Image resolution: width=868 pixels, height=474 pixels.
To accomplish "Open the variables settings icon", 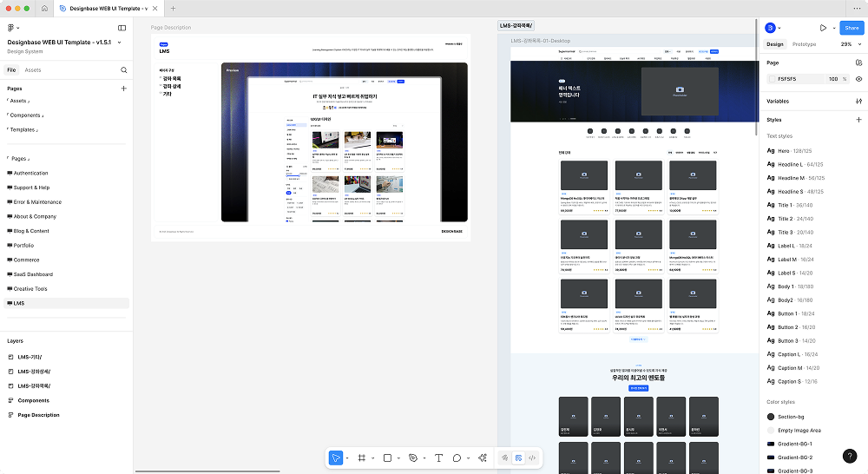I will [x=858, y=101].
